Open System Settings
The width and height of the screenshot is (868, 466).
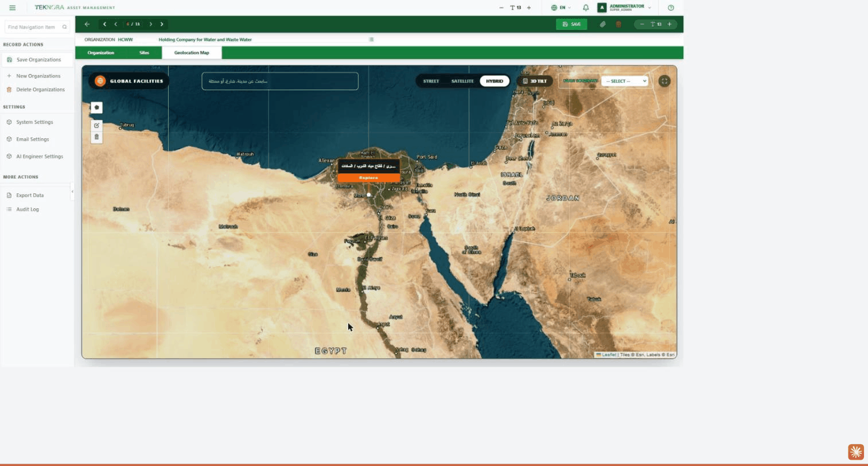point(34,122)
